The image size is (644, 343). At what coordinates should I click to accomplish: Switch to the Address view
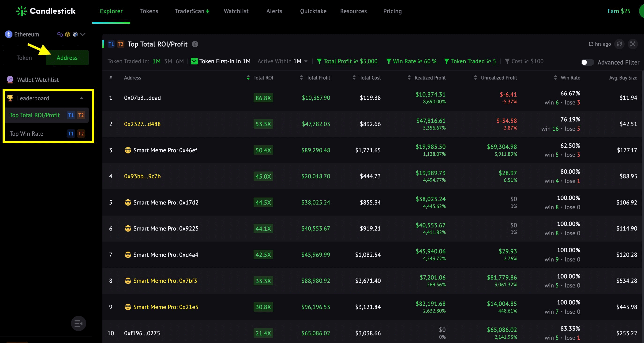click(x=67, y=58)
